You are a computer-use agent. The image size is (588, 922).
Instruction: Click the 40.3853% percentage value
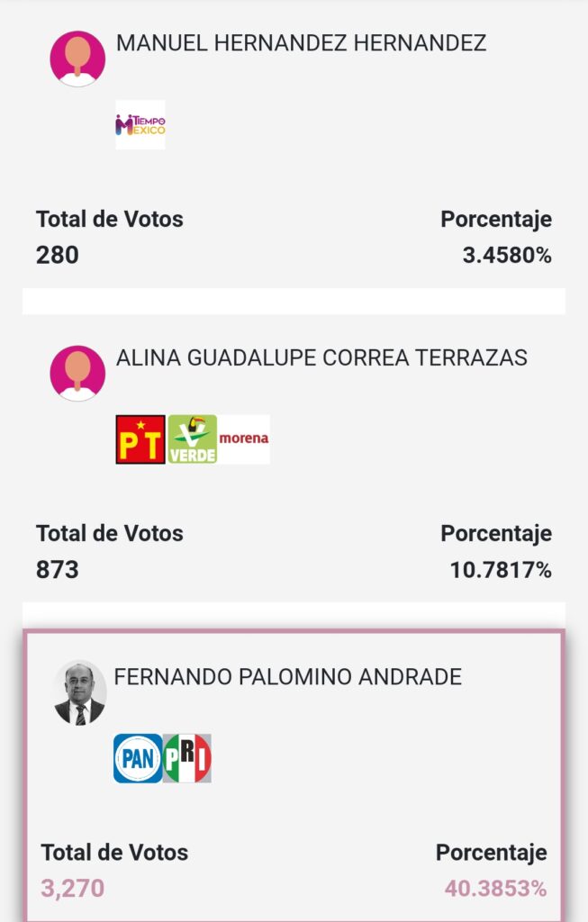pos(495,889)
